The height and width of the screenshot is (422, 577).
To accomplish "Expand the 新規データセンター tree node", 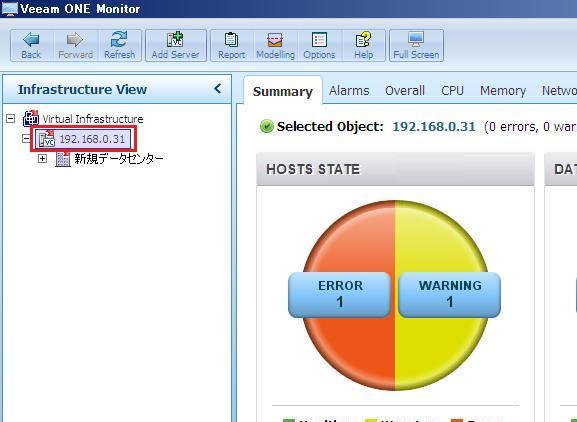I will click(x=43, y=159).
